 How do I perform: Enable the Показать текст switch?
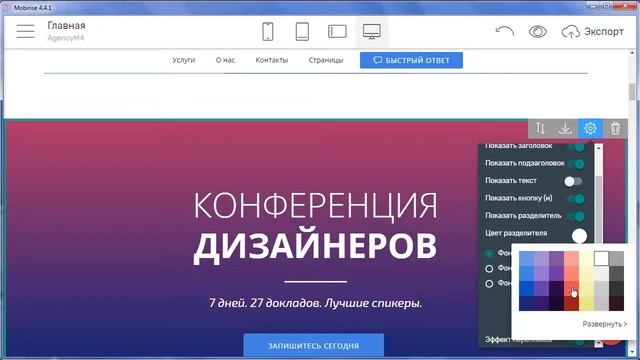[573, 181]
